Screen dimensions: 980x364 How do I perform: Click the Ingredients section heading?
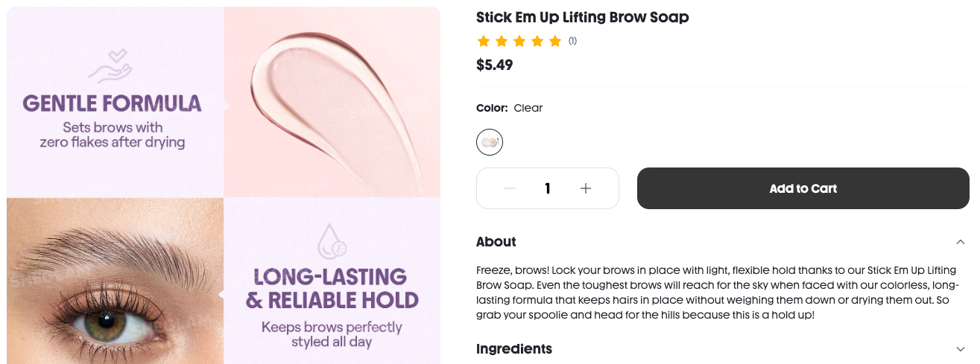pos(514,349)
